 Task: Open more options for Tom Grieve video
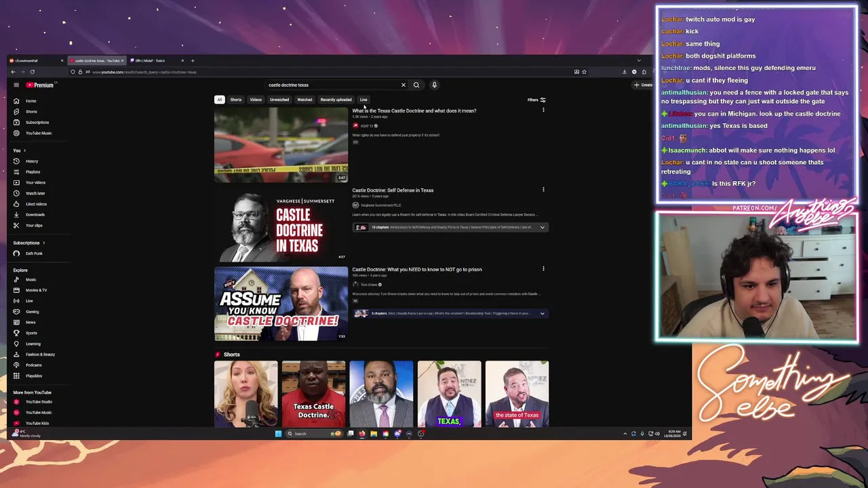543,268
